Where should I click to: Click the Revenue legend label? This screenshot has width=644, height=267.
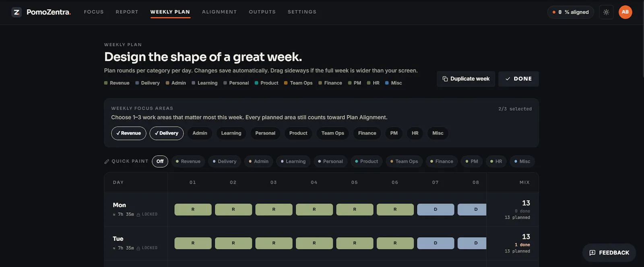pyautogui.click(x=120, y=83)
